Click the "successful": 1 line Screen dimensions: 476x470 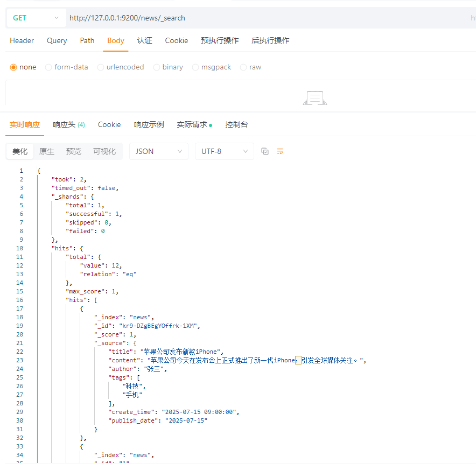click(x=94, y=214)
